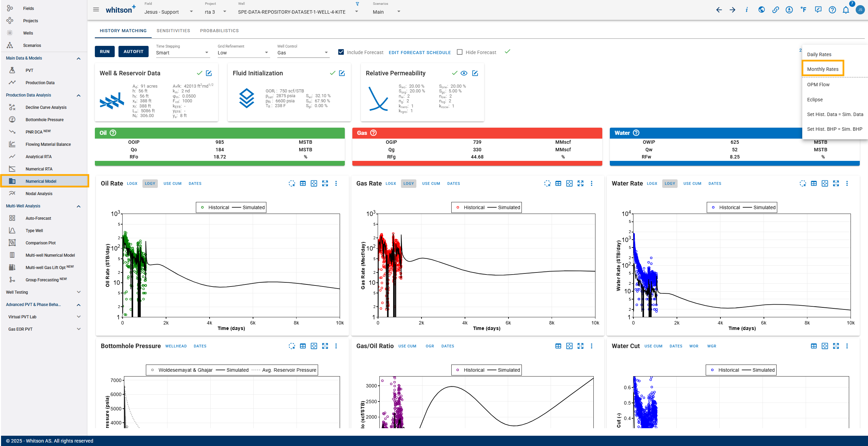The width and height of the screenshot is (868, 446).
Task: Show Gas Rate data table view
Action: click(558, 183)
